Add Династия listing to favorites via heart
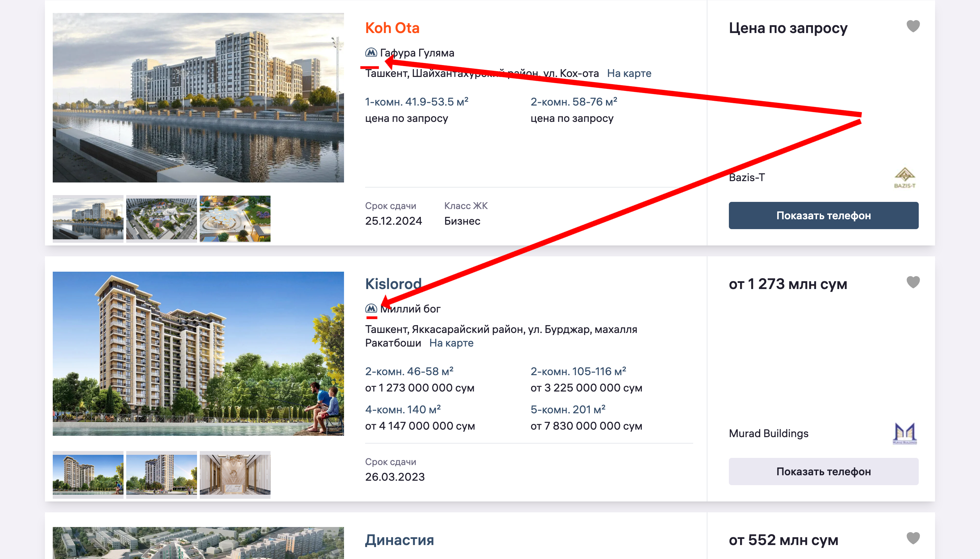The height and width of the screenshot is (559, 980). [913, 538]
